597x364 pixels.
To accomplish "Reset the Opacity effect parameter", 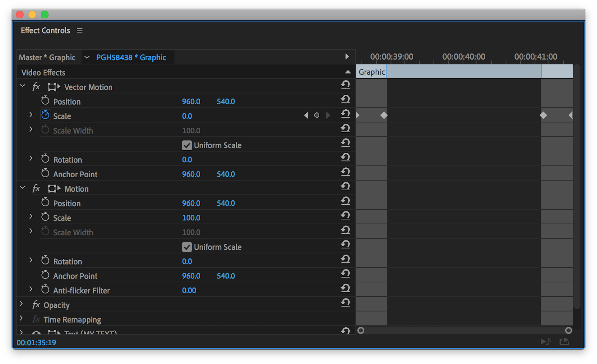I will pyautogui.click(x=345, y=303).
